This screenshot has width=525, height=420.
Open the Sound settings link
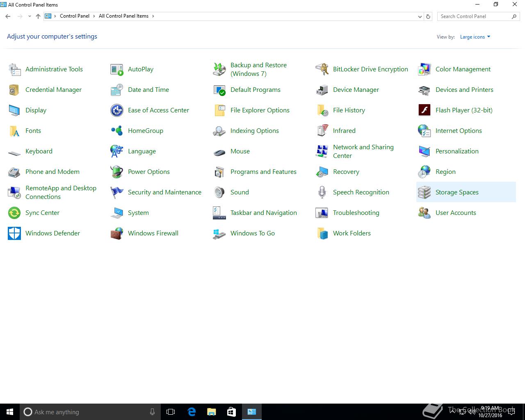[240, 192]
